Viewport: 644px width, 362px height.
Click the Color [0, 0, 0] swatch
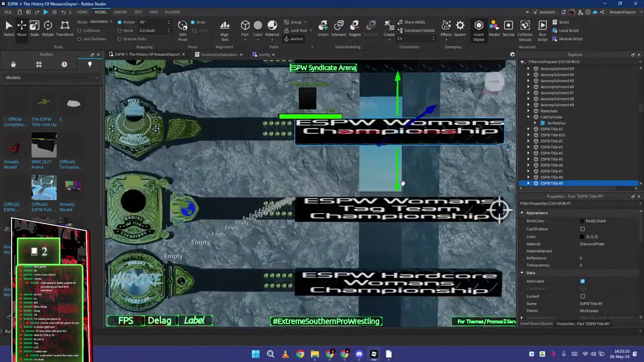pos(582,236)
